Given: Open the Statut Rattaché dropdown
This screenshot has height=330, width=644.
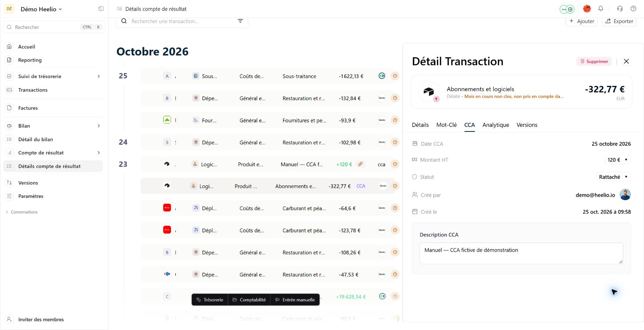Looking at the screenshot, I should pos(613,177).
